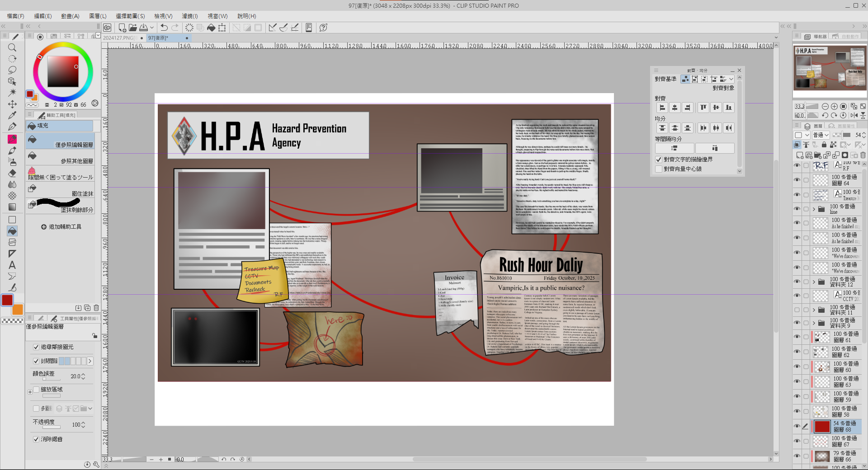Click the Open file folder icon
This screenshot has width=868, height=470.
[132, 28]
